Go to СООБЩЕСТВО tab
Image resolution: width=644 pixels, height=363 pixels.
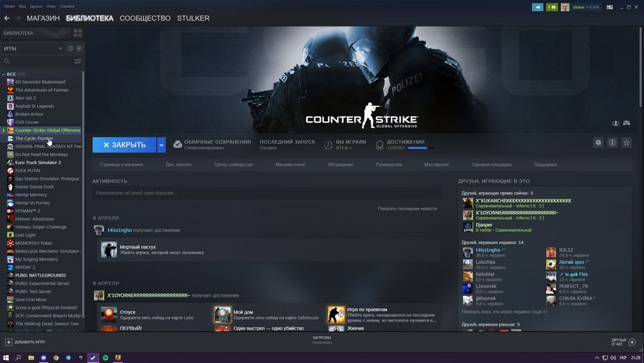pyautogui.click(x=145, y=18)
